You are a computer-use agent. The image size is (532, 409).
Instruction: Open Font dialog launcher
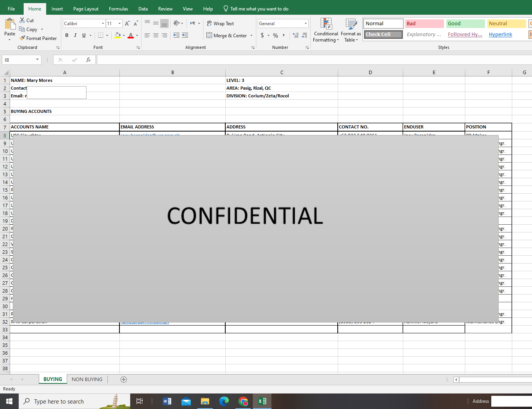coord(138,47)
